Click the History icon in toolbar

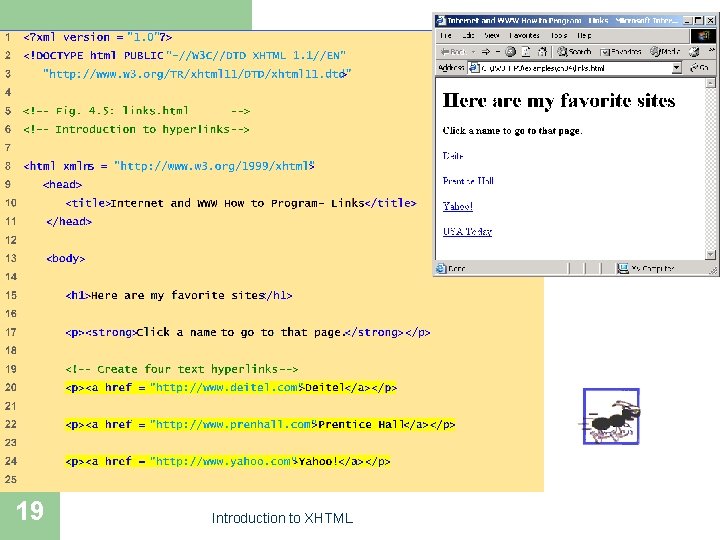(x=694, y=52)
